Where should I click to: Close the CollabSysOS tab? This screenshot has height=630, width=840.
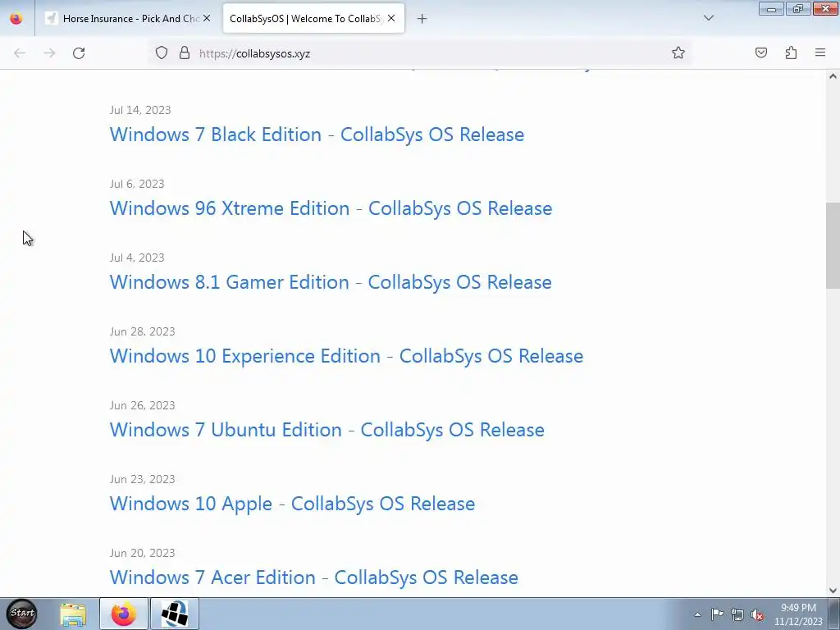[x=391, y=18]
